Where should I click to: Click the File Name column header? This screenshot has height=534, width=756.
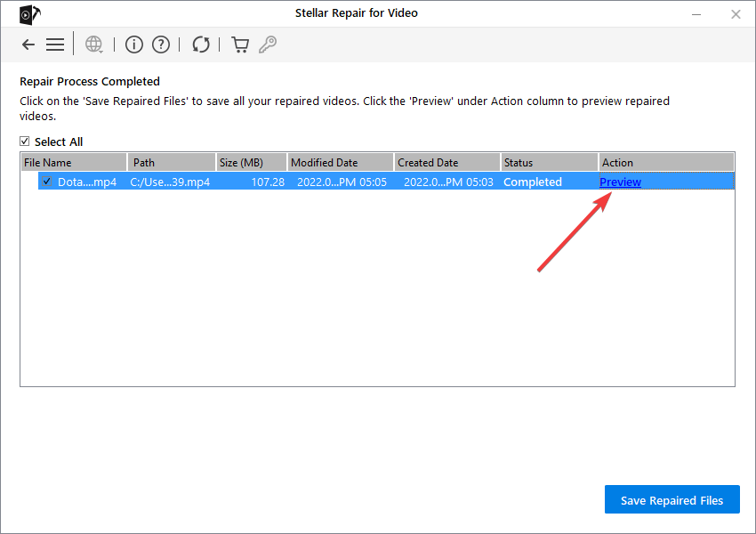(74, 163)
